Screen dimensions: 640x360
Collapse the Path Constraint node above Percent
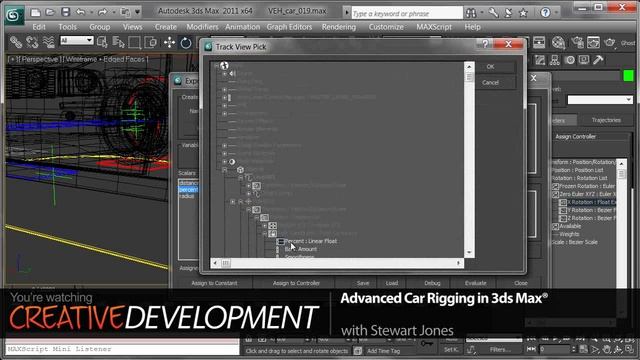[x=265, y=233]
